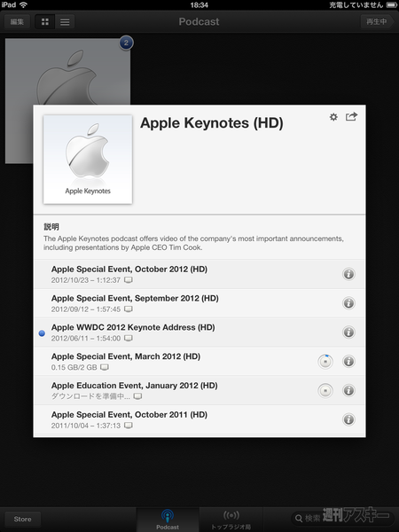The height and width of the screenshot is (532, 399).
Task: Tap the podcast description text
Action: (193, 243)
